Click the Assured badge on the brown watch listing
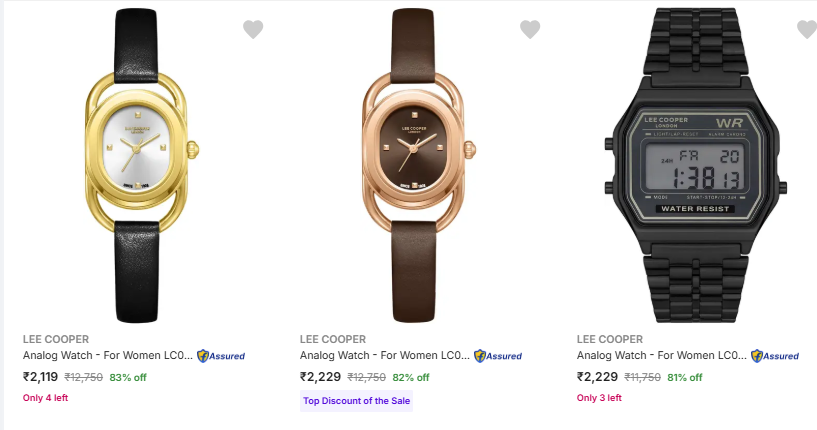The image size is (817, 430). point(498,356)
